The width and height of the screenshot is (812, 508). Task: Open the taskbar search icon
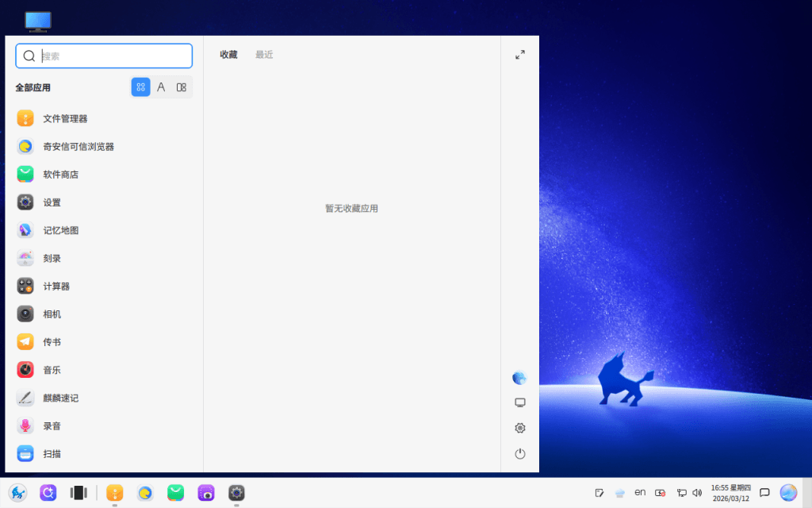[x=48, y=493]
